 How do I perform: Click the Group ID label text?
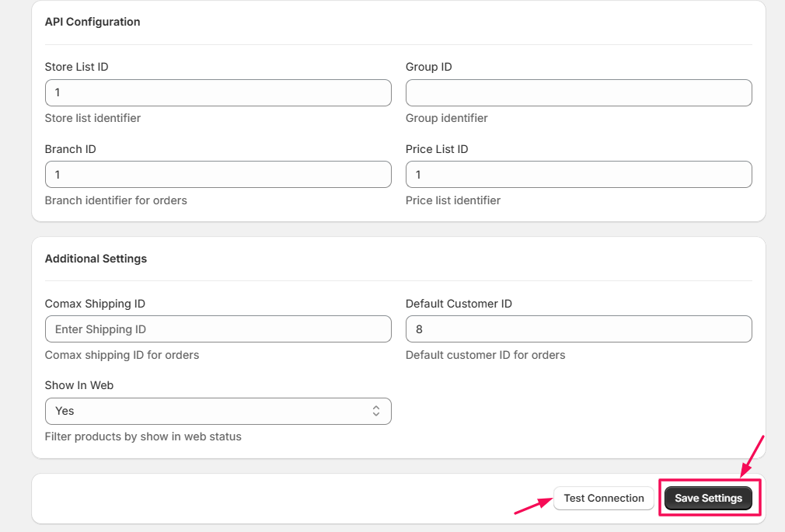tap(428, 67)
